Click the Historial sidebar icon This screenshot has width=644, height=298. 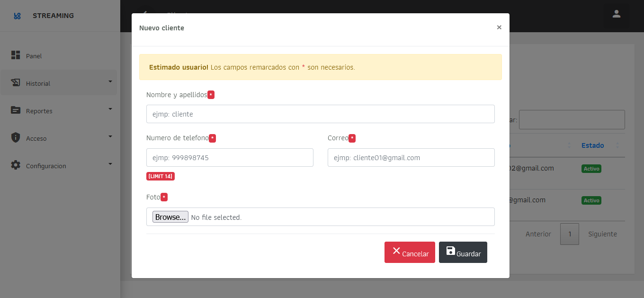click(16, 83)
